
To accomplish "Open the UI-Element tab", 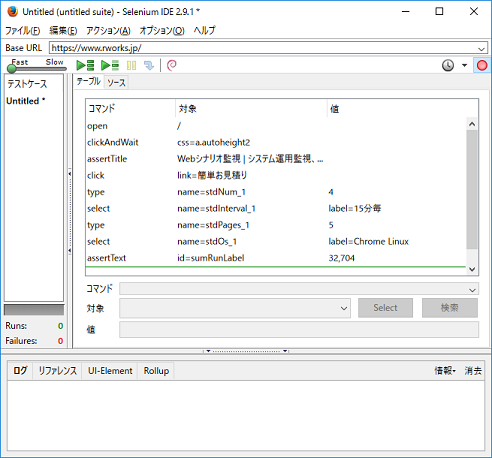I will pos(110,371).
